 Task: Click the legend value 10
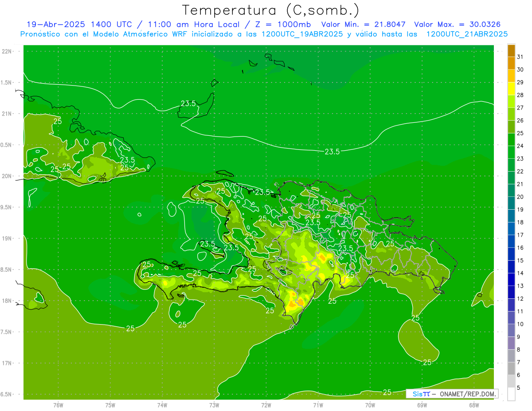click(520, 324)
